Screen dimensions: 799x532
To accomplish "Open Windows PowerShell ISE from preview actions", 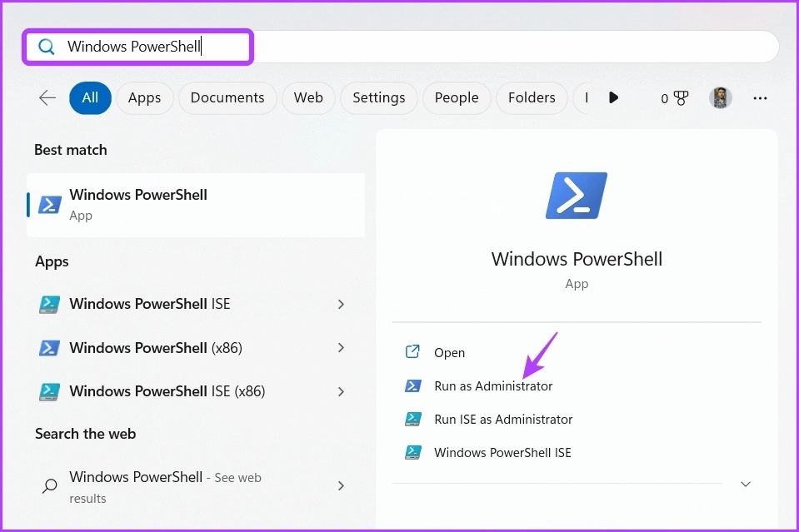I will [502, 453].
